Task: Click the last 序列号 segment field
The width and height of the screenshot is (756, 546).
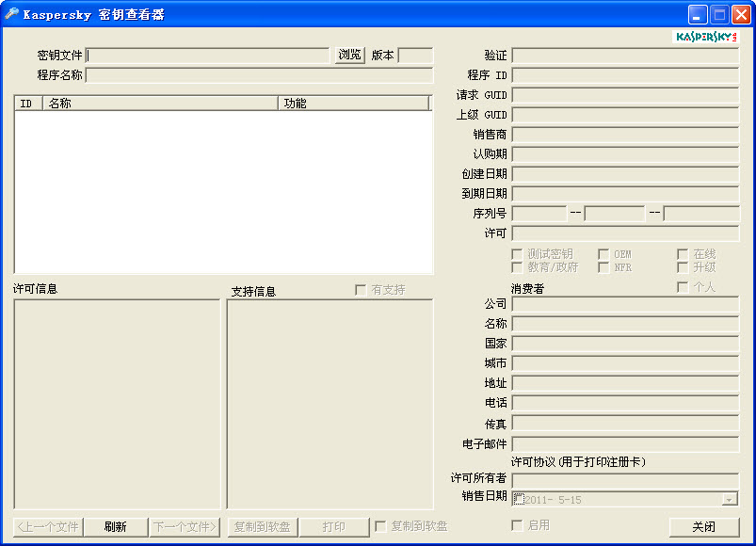Action: point(701,214)
